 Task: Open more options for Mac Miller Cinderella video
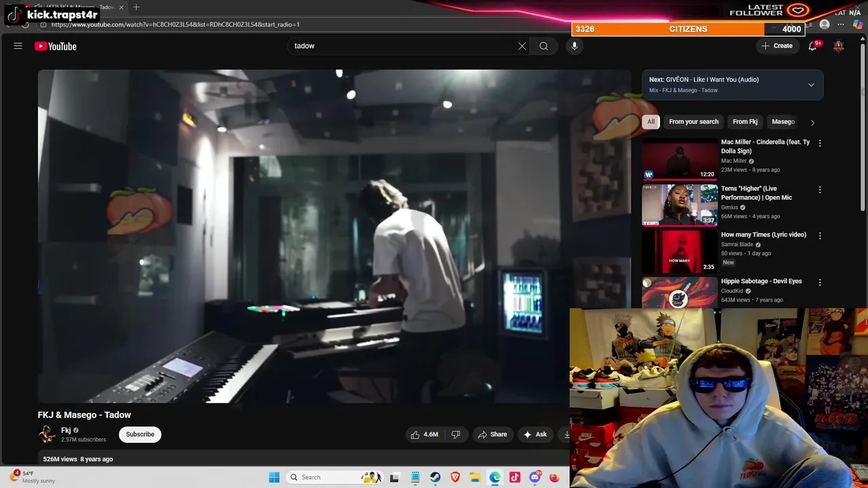click(x=820, y=143)
